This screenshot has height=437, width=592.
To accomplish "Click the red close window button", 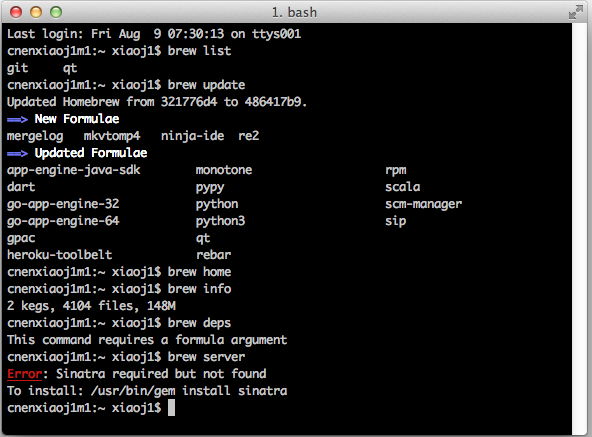I will [x=16, y=12].
